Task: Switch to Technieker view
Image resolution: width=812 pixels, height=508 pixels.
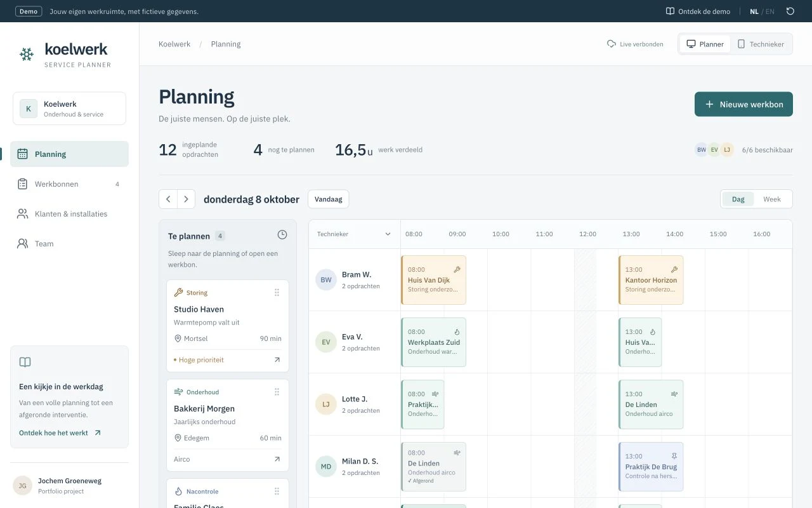Action: click(761, 44)
